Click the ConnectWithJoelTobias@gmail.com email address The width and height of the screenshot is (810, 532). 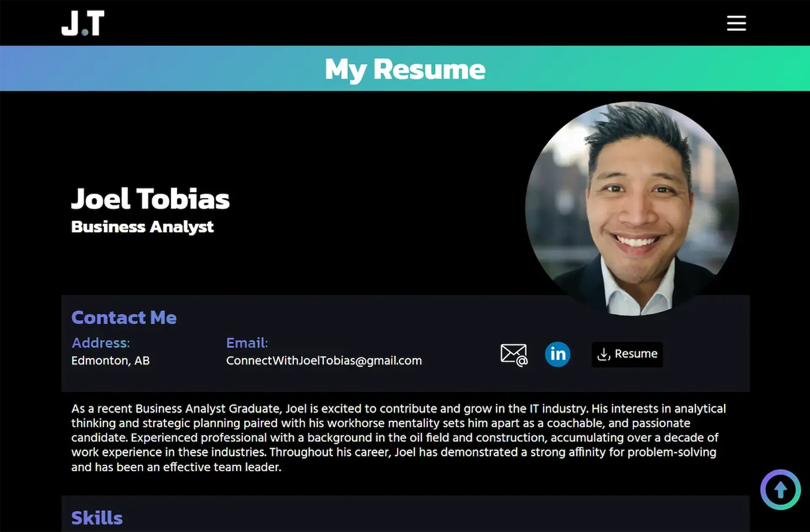pyautogui.click(x=324, y=361)
